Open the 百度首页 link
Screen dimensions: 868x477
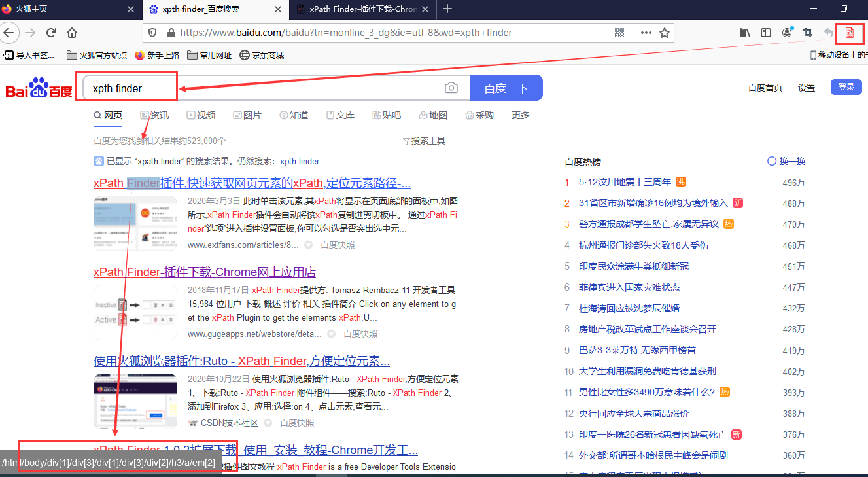point(765,88)
